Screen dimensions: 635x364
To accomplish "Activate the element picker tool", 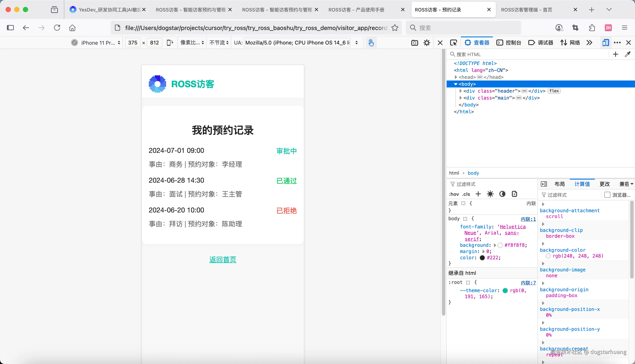I will 453,43.
